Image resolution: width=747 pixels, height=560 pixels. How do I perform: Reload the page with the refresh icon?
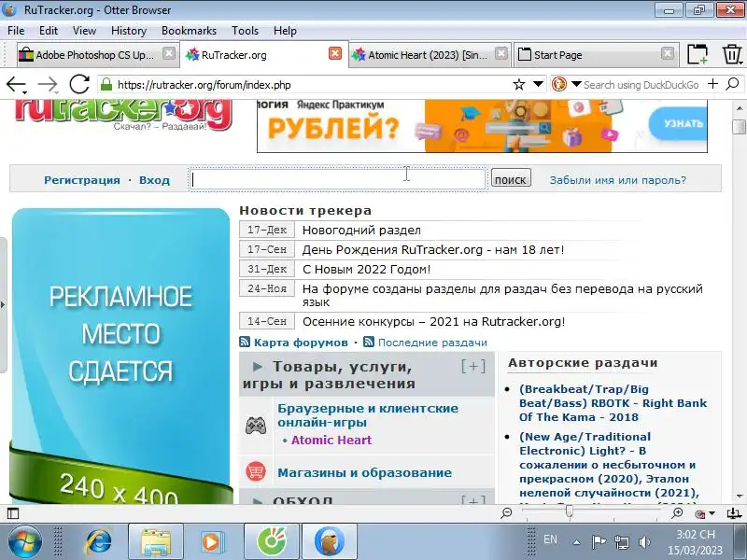(79, 85)
